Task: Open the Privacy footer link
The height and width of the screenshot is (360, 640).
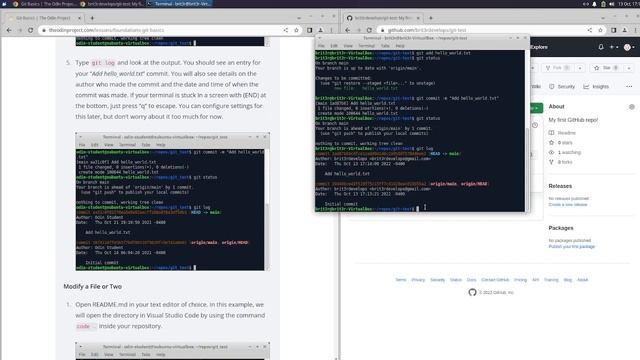Action: (418, 280)
